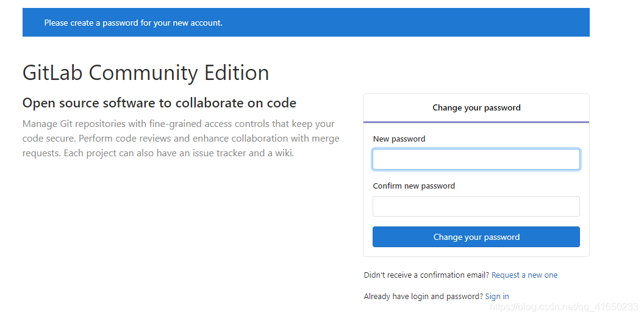Image resolution: width=644 pixels, height=318 pixels.
Task: Submit with the blue Change your password button
Action: [x=476, y=237]
